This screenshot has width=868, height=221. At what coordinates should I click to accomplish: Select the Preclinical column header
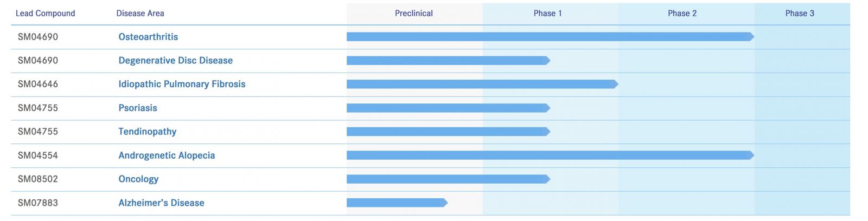click(x=414, y=14)
